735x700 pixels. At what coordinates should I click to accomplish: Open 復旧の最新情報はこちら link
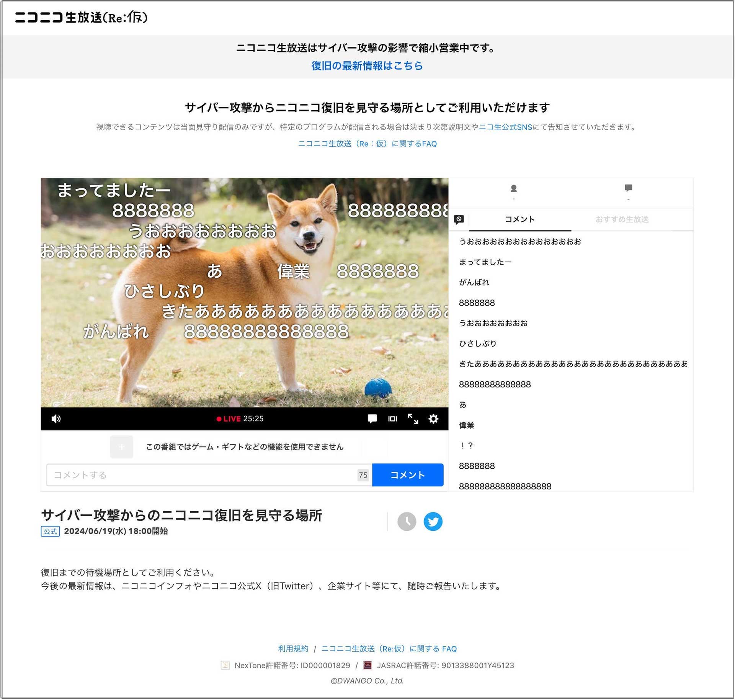pos(367,66)
